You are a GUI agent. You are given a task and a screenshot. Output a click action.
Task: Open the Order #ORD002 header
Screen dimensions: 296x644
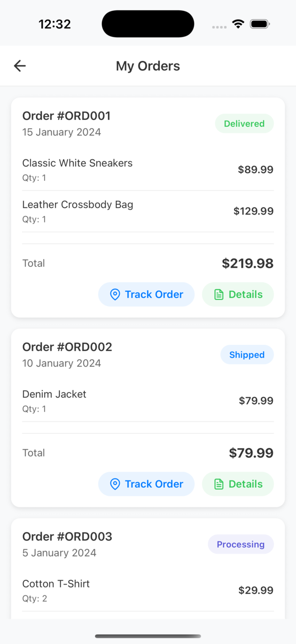67,347
